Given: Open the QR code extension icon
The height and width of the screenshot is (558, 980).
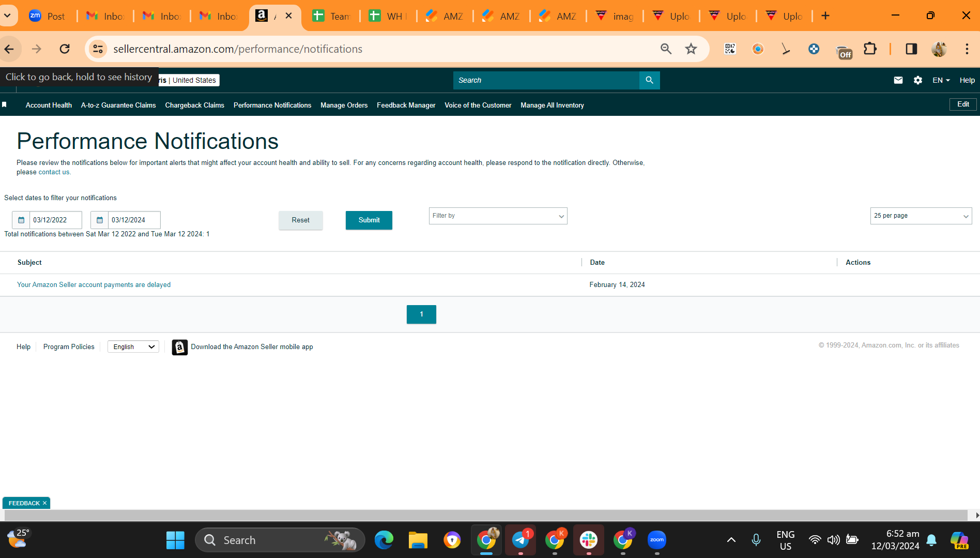Looking at the screenshot, I should (730, 49).
